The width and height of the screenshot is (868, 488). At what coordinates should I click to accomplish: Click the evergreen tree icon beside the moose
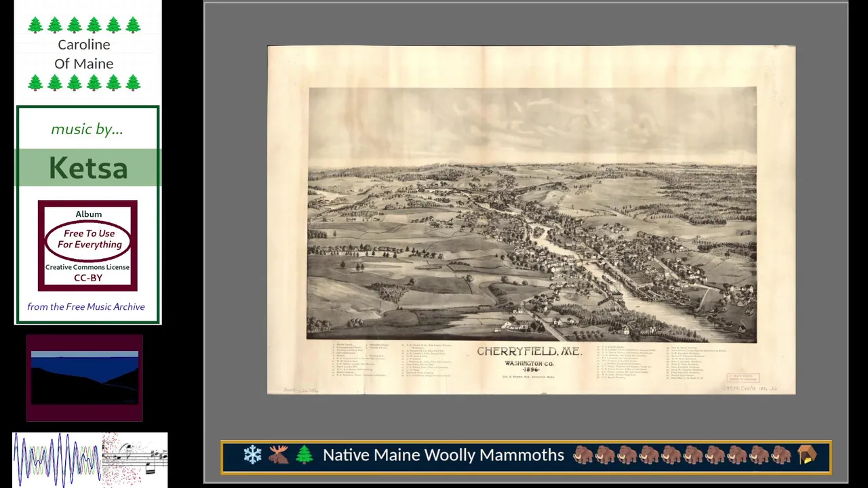pyautogui.click(x=304, y=455)
